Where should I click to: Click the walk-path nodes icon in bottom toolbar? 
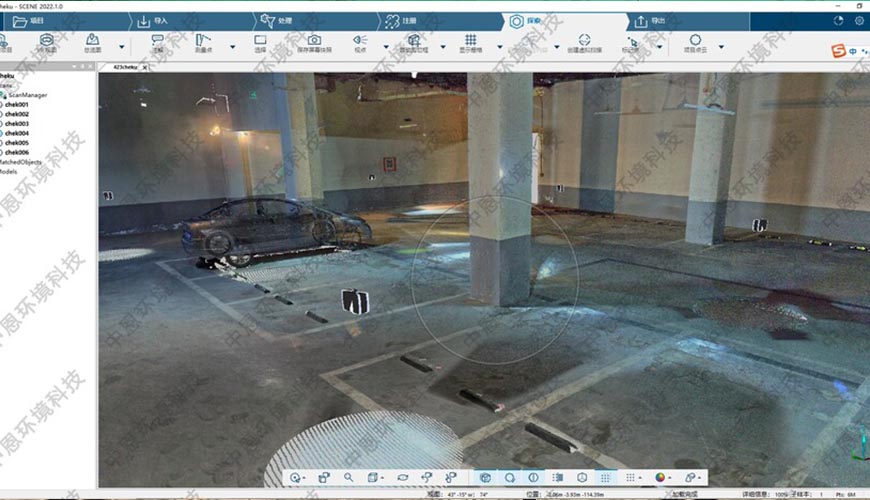click(451, 477)
